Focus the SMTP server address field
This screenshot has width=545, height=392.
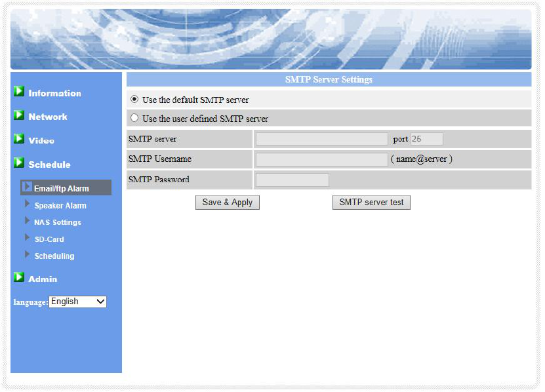click(322, 139)
